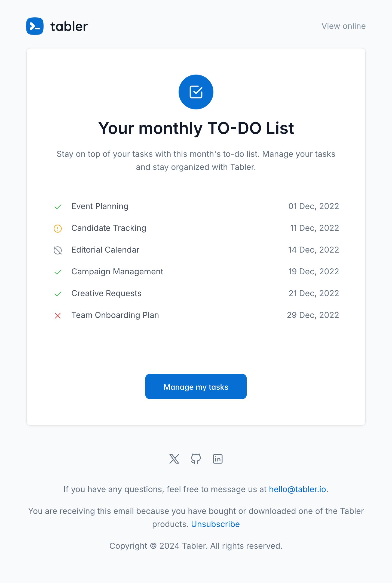The width and height of the screenshot is (392, 583).
Task: Click the green check beside Creative Requests
Action: click(58, 294)
